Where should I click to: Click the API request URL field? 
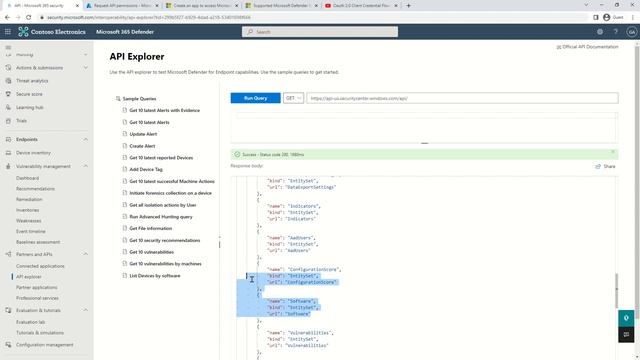462,98
